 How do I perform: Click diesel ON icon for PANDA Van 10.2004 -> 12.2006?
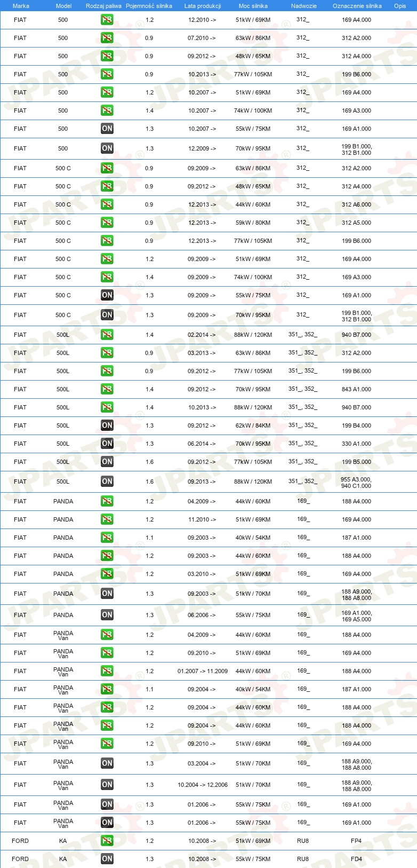click(107, 785)
